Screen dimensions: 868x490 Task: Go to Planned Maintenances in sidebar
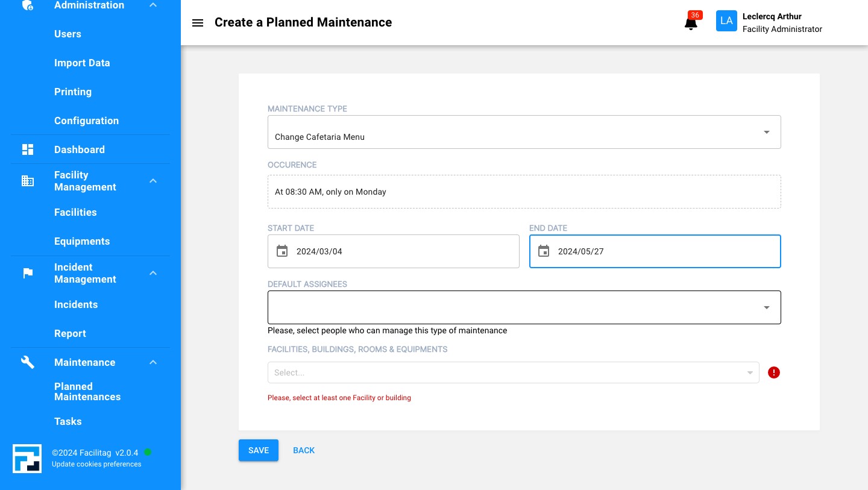[87, 392]
